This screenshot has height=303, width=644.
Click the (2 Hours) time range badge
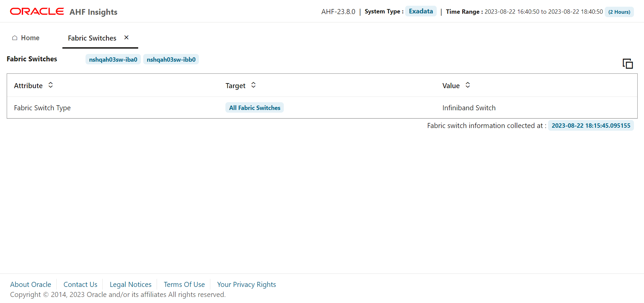(619, 12)
